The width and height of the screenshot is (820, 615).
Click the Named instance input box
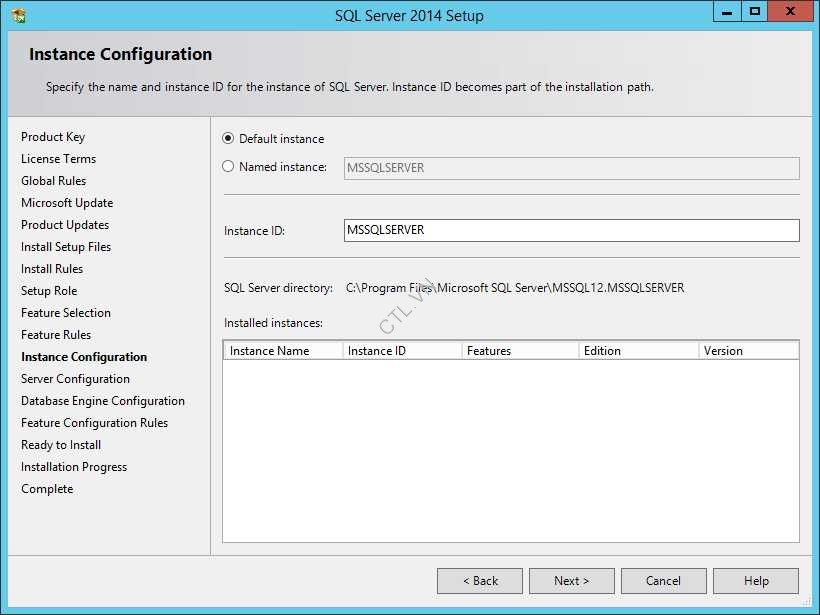(570, 167)
